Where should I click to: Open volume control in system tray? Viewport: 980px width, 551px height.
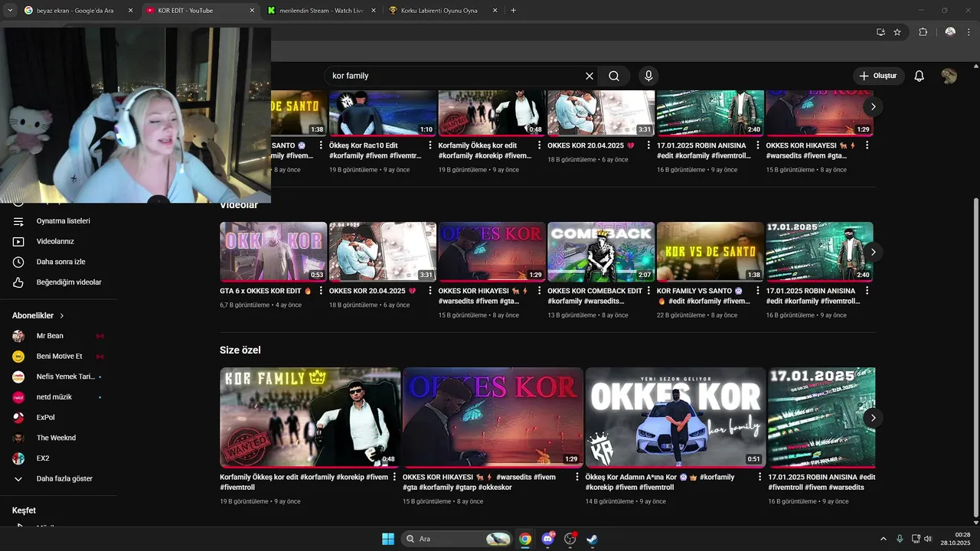tap(928, 539)
